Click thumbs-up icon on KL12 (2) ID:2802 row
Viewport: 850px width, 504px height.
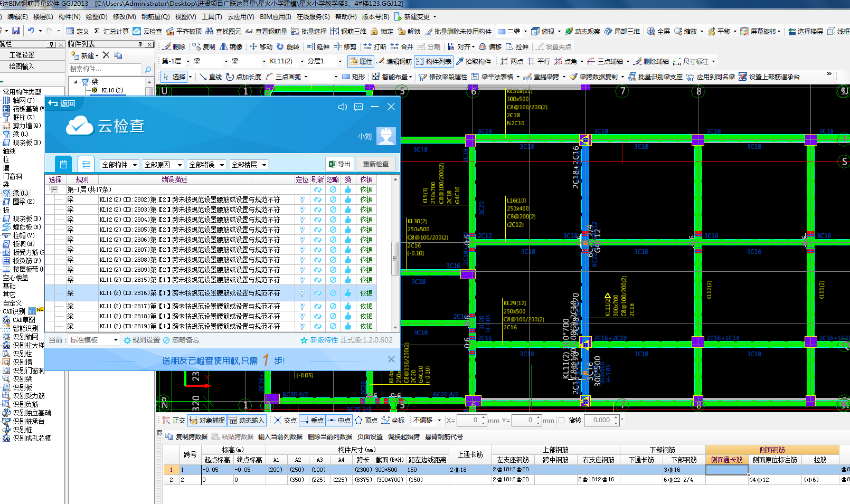click(348, 199)
